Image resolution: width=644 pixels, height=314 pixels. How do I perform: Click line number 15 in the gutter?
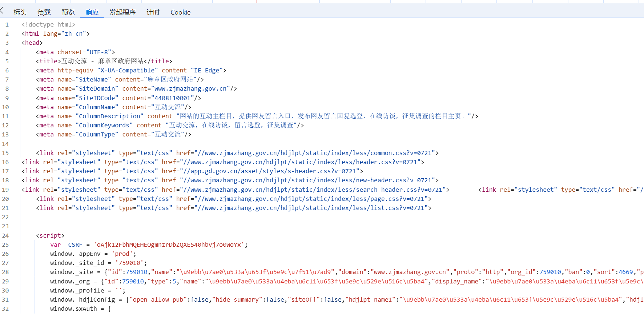[x=5, y=153]
